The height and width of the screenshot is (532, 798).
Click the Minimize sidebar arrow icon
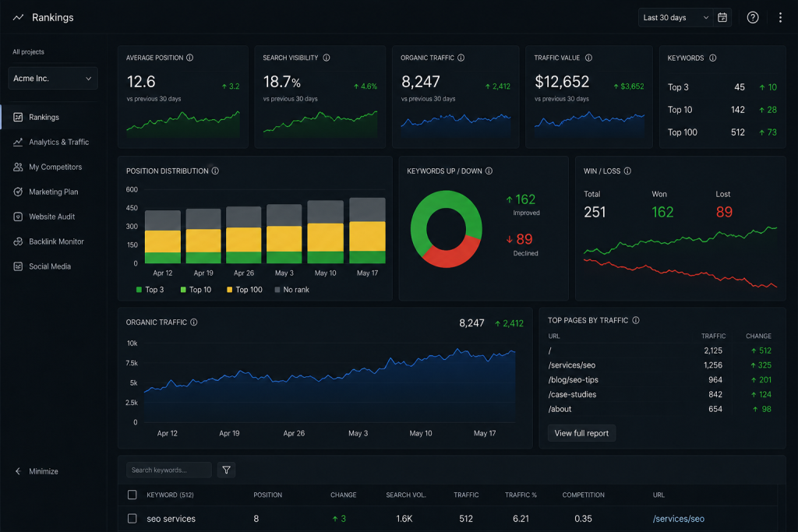point(18,471)
